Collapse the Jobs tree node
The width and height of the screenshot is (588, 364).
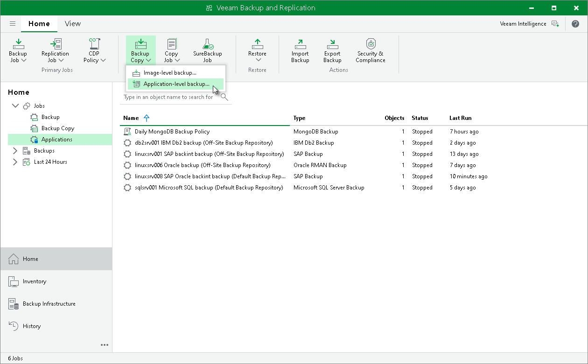tap(15, 106)
